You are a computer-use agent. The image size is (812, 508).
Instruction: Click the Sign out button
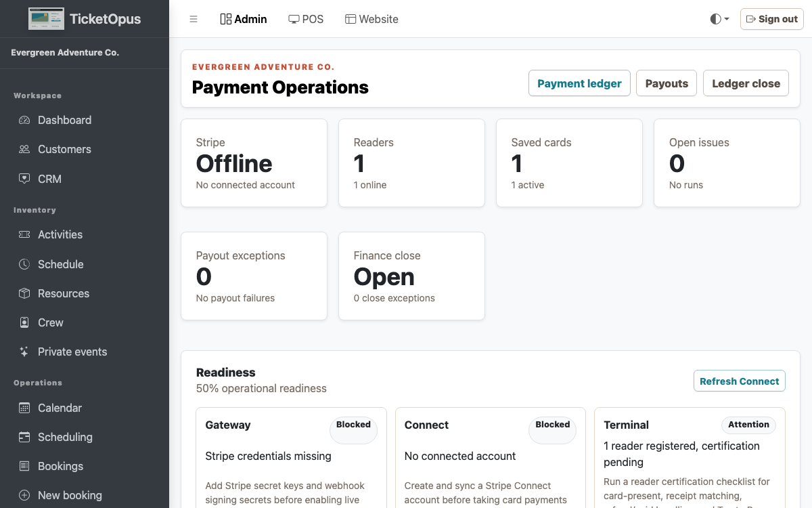[x=772, y=19]
